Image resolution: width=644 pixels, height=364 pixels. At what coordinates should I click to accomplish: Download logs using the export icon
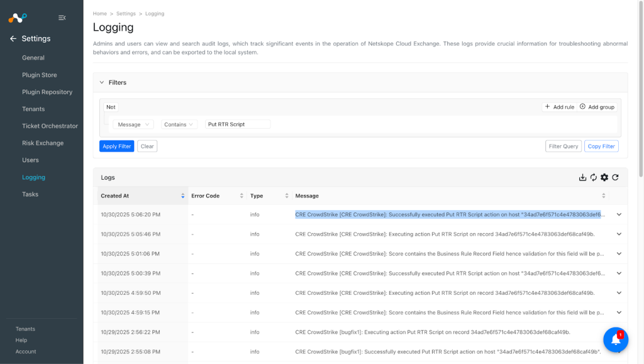[582, 177]
